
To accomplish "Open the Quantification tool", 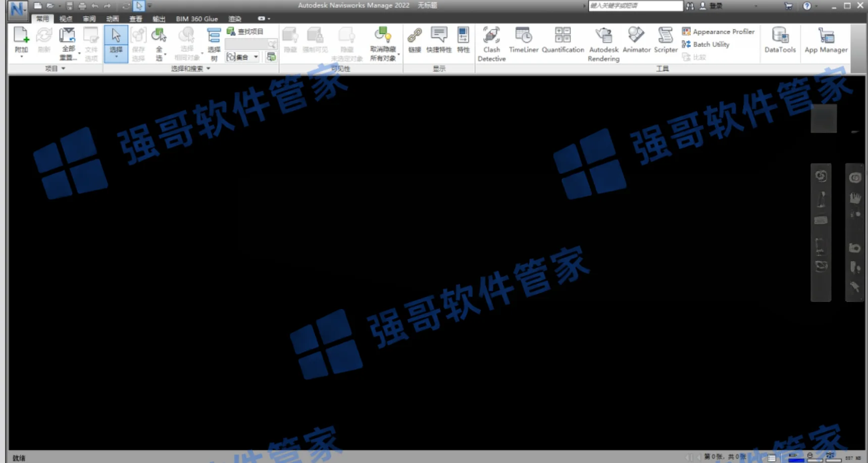I will pos(563,40).
